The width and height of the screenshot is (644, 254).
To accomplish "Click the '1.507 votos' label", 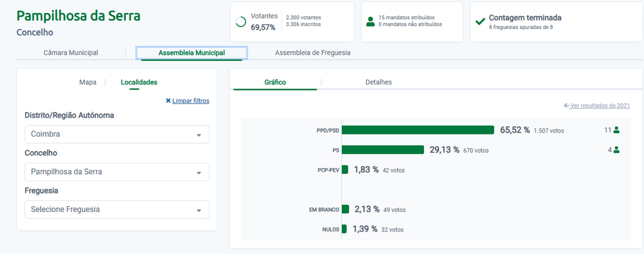I will (549, 131).
